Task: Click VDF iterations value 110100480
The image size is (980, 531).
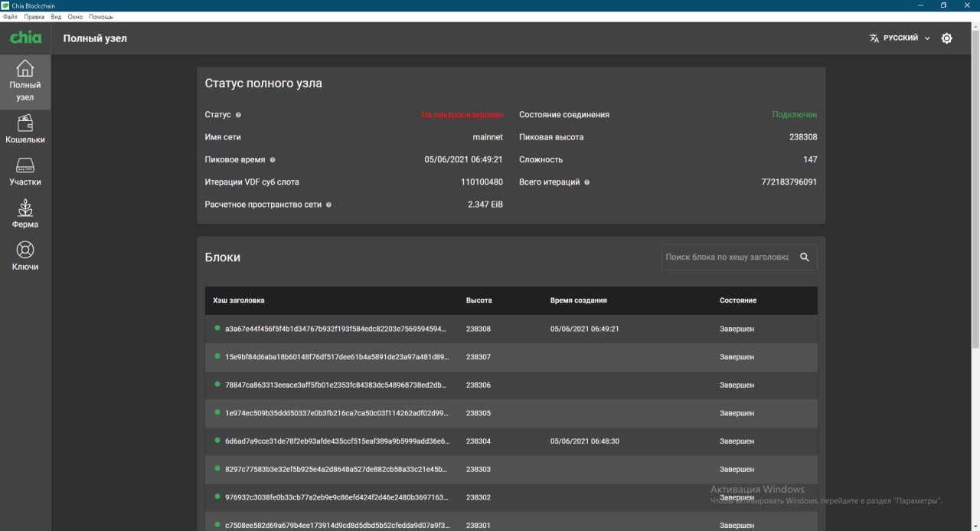Action: (x=482, y=182)
